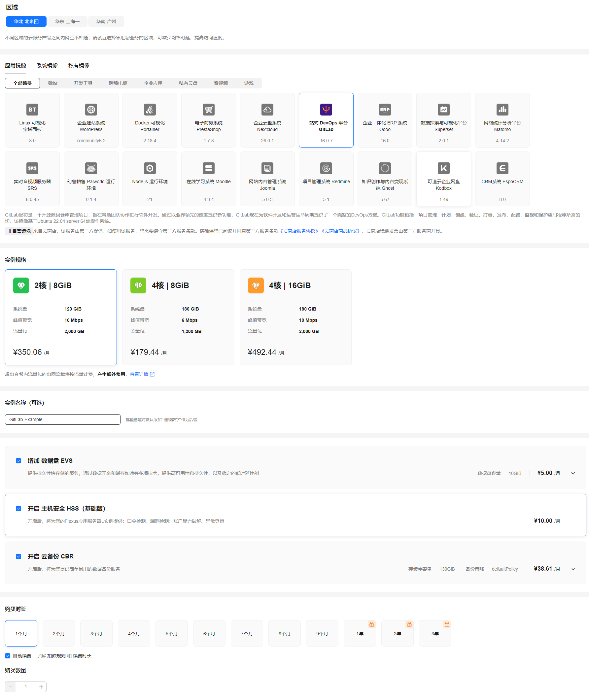This screenshot has width=589, height=700.
Task: Decrease purchase quantity with minus button
Action: coord(10,687)
